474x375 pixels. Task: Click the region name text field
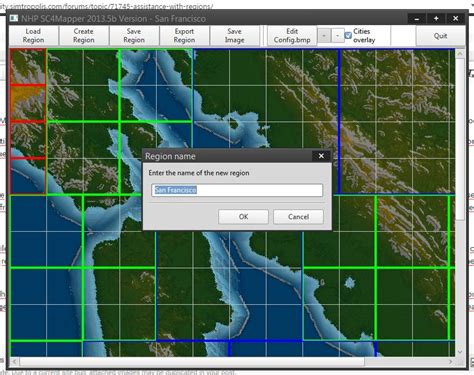click(237, 190)
